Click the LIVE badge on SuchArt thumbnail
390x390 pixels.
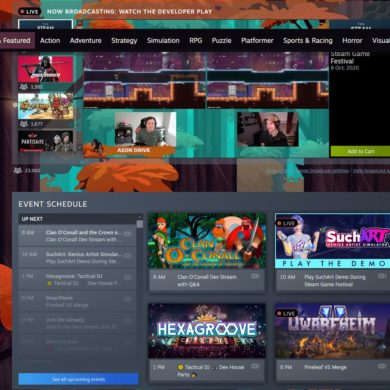tap(287, 223)
